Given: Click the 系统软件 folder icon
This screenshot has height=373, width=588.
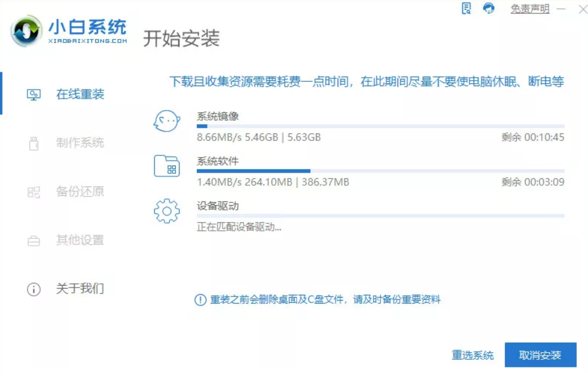Looking at the screenshot, I should click(166, 166).
